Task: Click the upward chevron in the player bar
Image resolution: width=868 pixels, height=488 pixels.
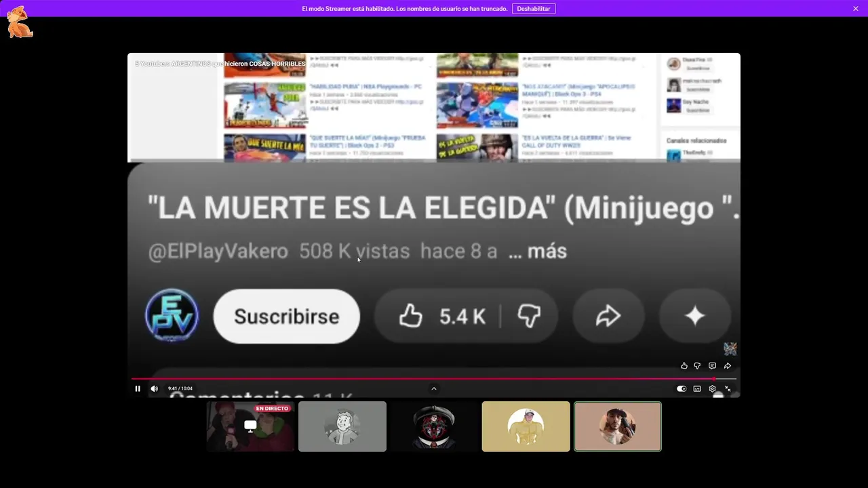Action: 434,388
